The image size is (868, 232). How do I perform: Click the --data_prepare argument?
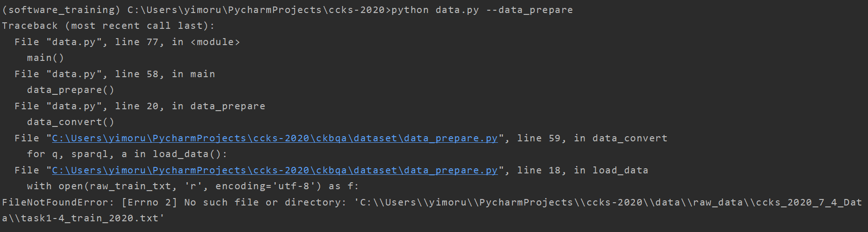(x=529, y=10)
